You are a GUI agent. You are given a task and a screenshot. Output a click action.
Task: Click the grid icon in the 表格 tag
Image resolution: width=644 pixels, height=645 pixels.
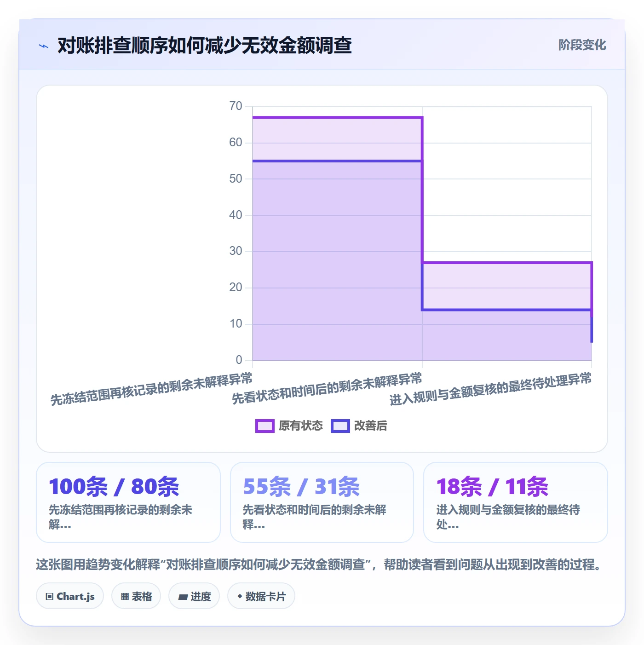[125, 597]
